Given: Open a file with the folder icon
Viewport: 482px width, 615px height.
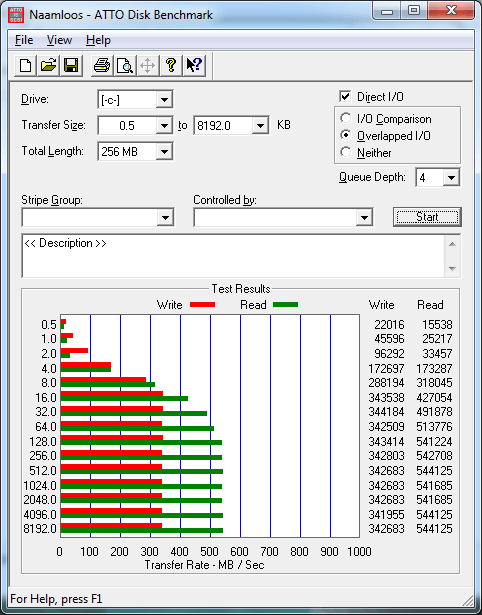Looking at the screenshot, I should click(x=48, y=65).
